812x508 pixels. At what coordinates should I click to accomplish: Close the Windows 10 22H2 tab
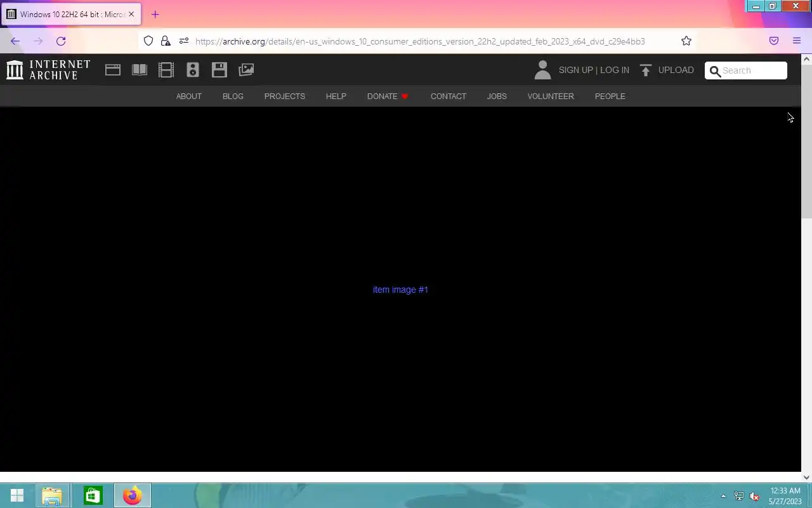(131, 14)
